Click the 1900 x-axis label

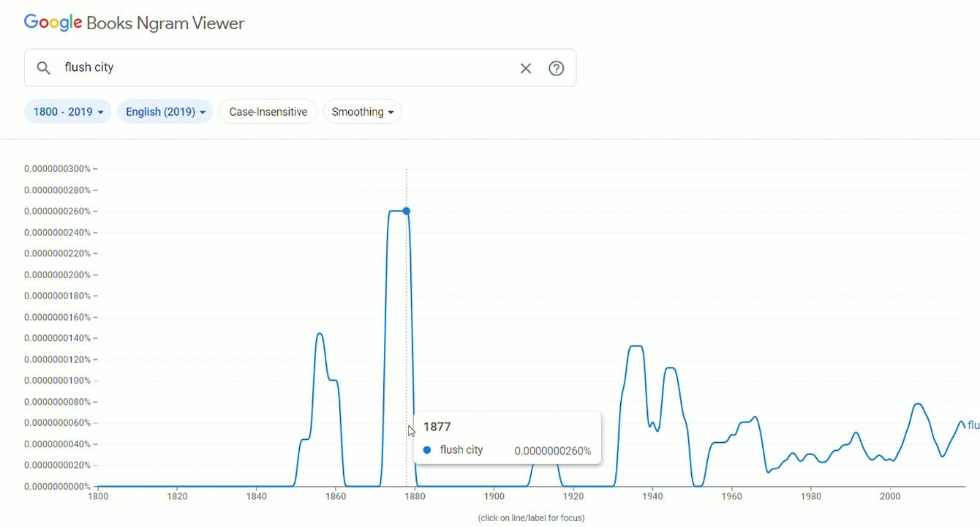(x=494, y=496)
